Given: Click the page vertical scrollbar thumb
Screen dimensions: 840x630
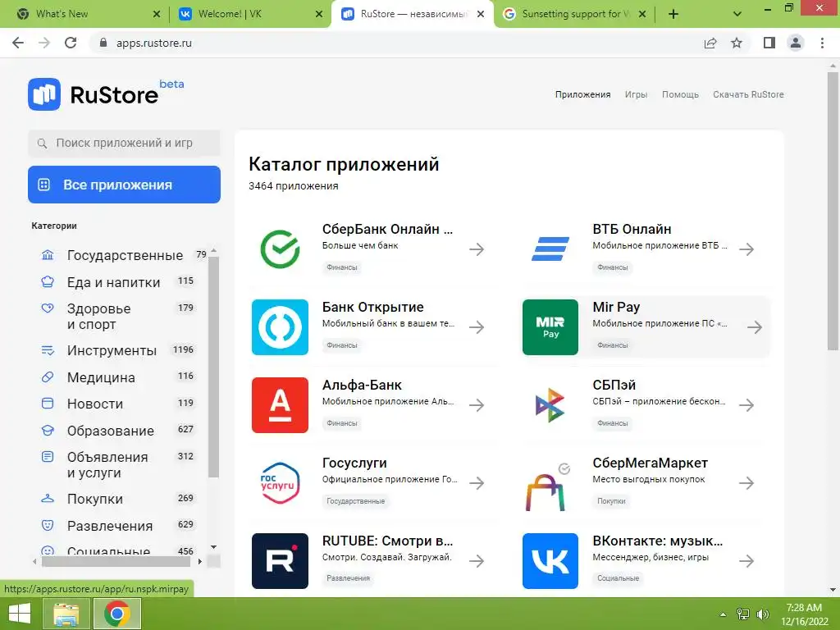Looking at the screenshot, I should pyautogui.click(x=833, y=211).
